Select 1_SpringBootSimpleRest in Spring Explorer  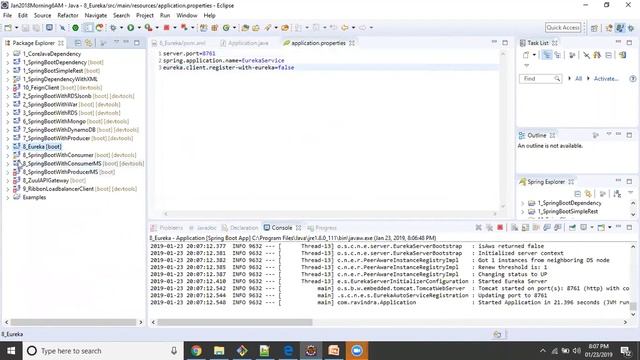[x=568, y=211]
